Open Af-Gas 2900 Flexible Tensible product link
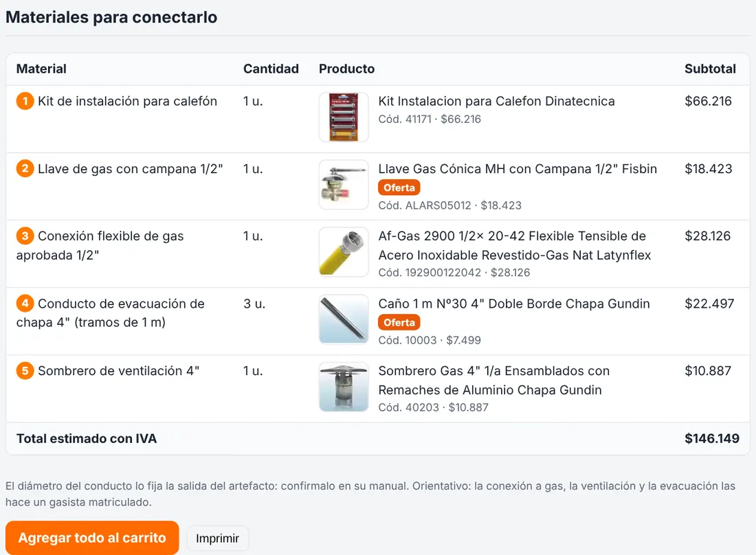Image resolution: width=756 pixels, height=555 pixels. pos(515,245)
